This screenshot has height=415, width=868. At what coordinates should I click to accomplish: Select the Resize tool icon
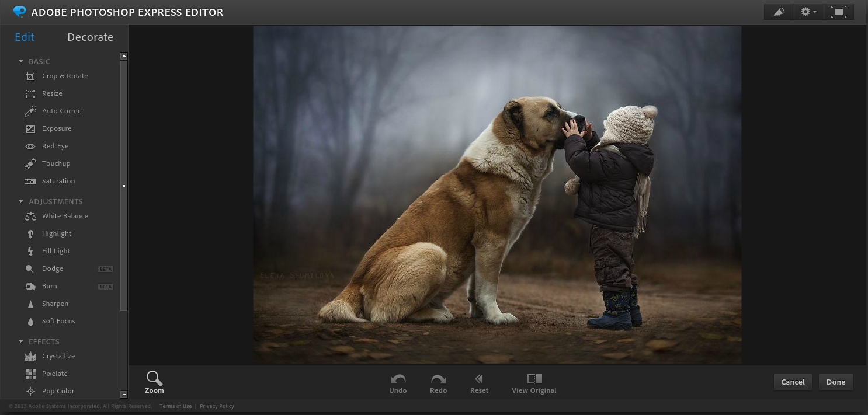(x=30, y=93)
